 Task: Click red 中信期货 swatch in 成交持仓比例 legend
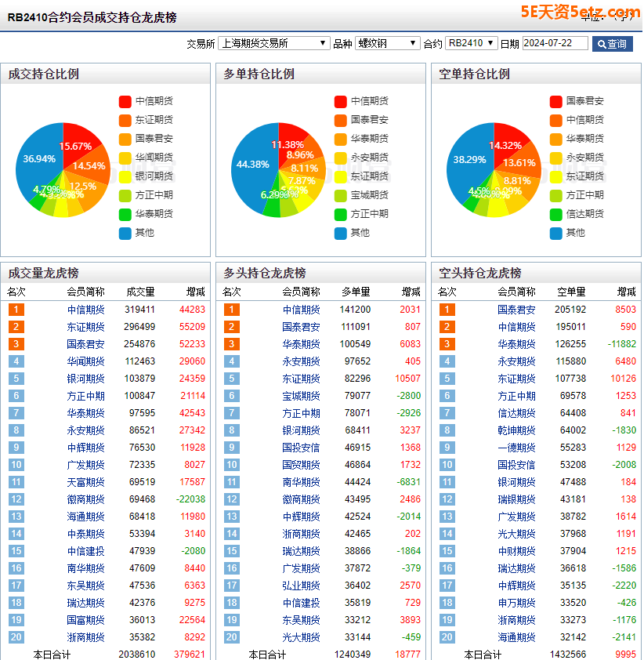125,101
